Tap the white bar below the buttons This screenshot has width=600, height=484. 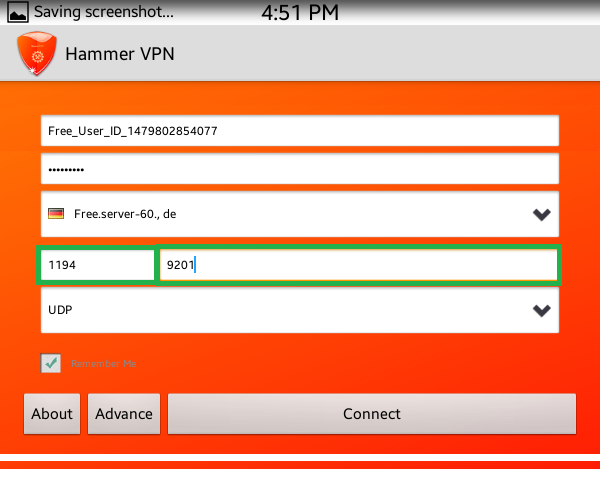pos(300,458)
